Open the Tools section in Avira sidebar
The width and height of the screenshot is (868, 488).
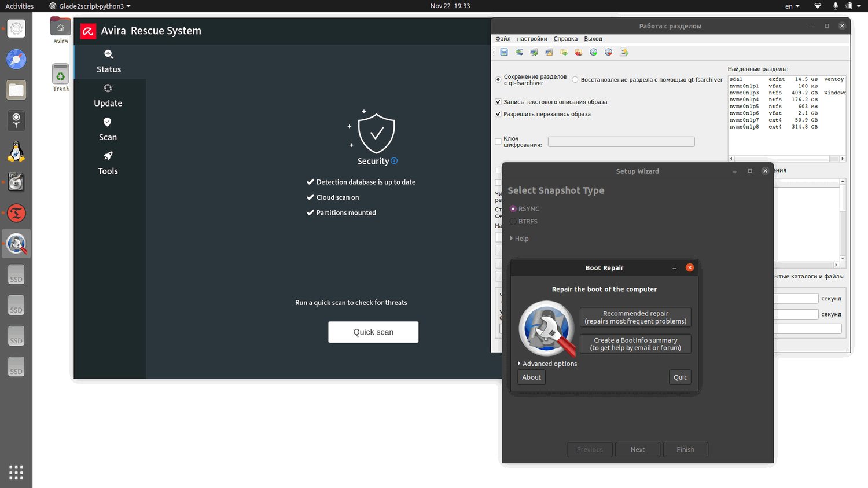point(108,164)
